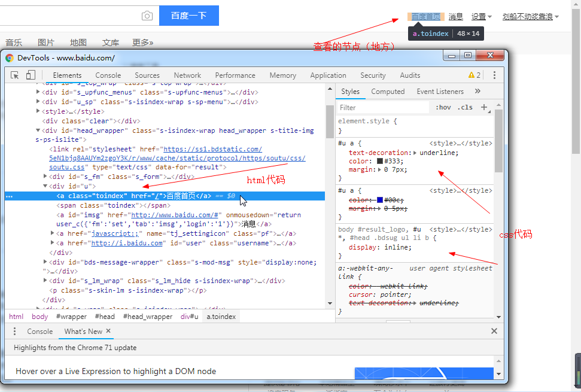This screenshot has width=581, height=392.
Task: Open the 更多» navigation link
Action: point(142,42)
